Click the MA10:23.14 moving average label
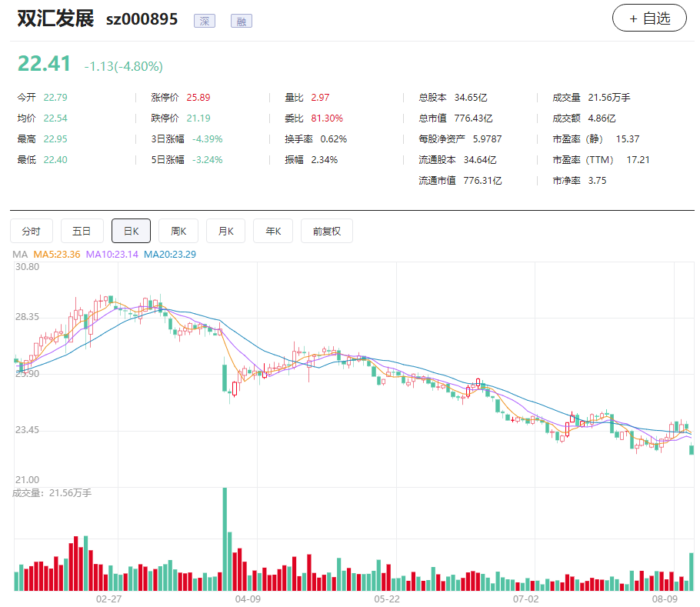The width and height of the screenshot is (700, 607). [112, 255]
